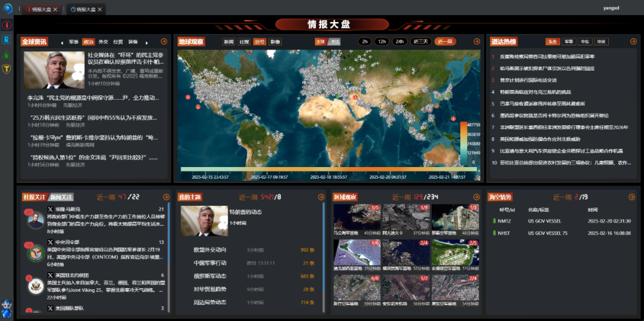
Task: Click 美国驻北约使团 seal avatar
Action: tap(36, 286)
